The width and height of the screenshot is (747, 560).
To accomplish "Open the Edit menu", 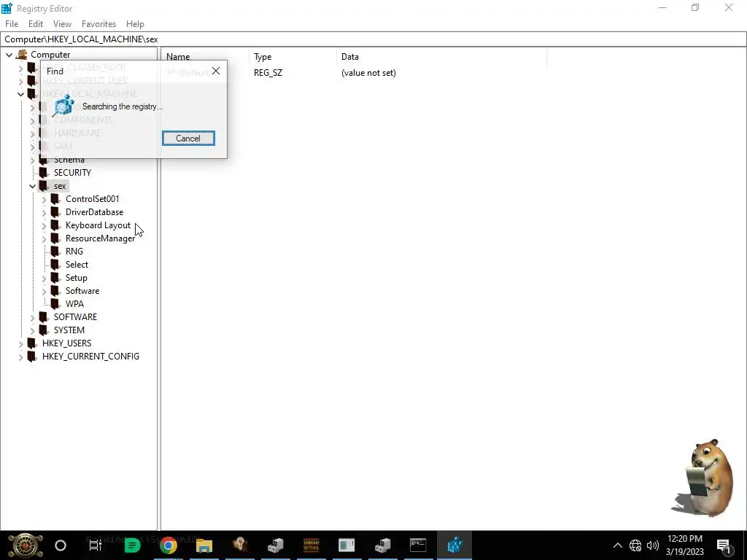I will point(36,24).
